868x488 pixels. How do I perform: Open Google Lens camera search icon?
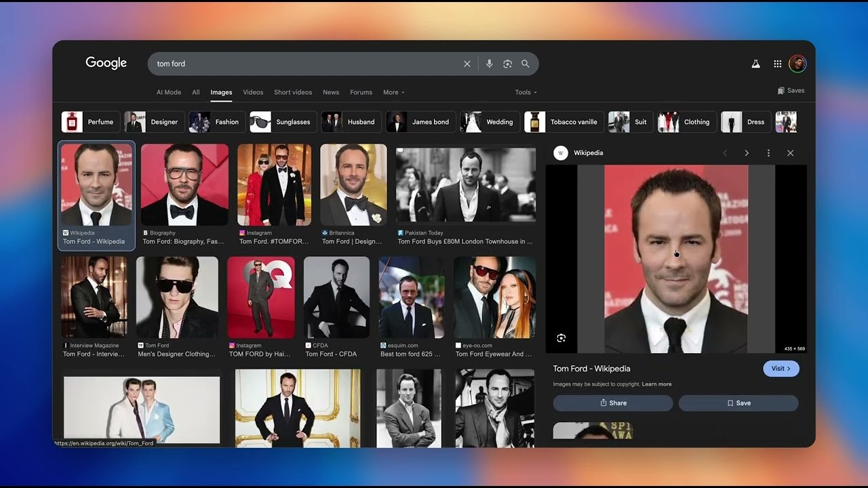click(x=507, y=64)
